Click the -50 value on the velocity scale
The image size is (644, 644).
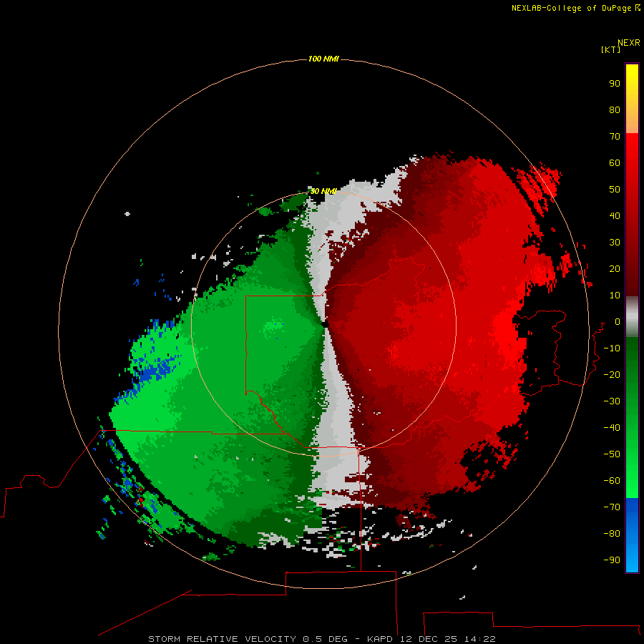pyautogui.click(x=612, y=454)
